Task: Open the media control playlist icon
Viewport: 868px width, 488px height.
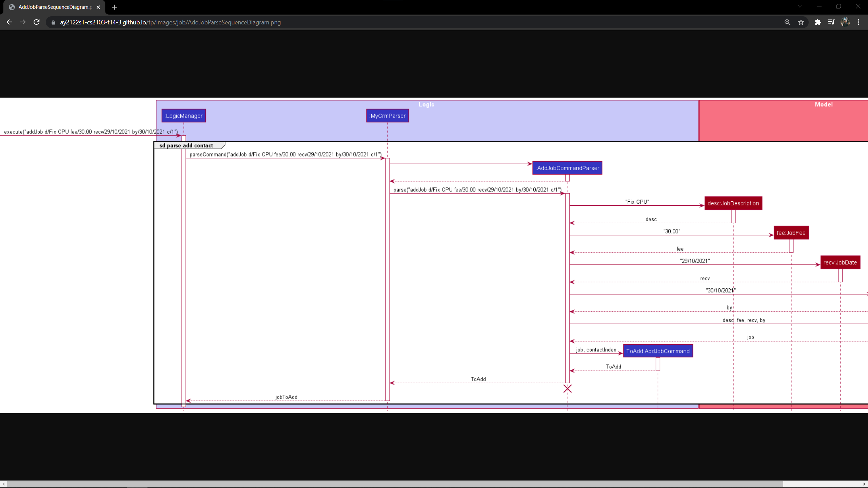Action: tap(831, 22)
